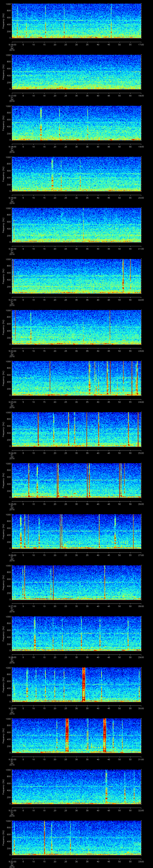Click the 9:24:00 start time label

point(12,453)
